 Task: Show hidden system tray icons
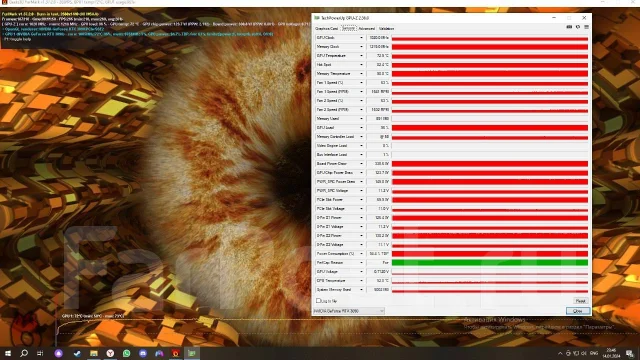tap(560, 353)
